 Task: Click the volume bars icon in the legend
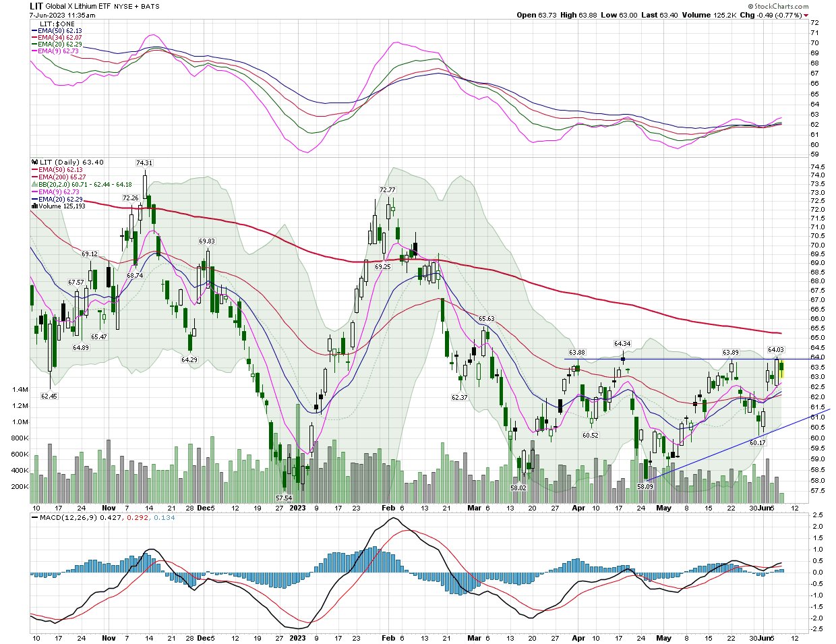point(34,206)
